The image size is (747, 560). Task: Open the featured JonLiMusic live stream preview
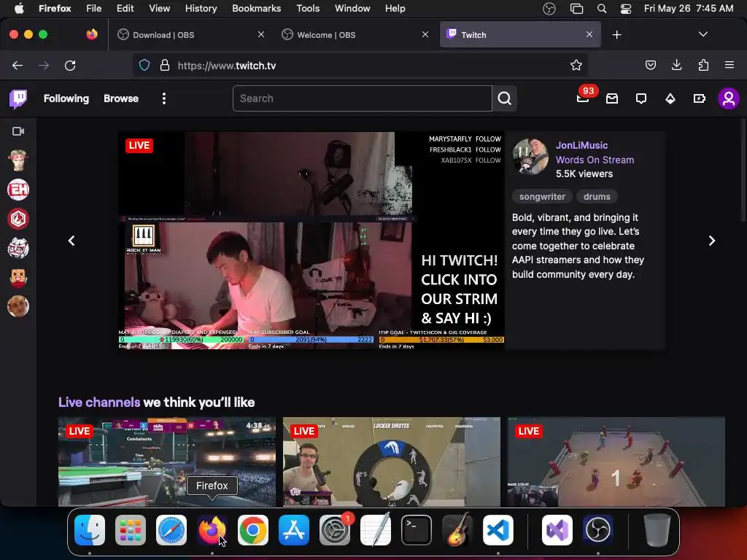click(311, 241)
